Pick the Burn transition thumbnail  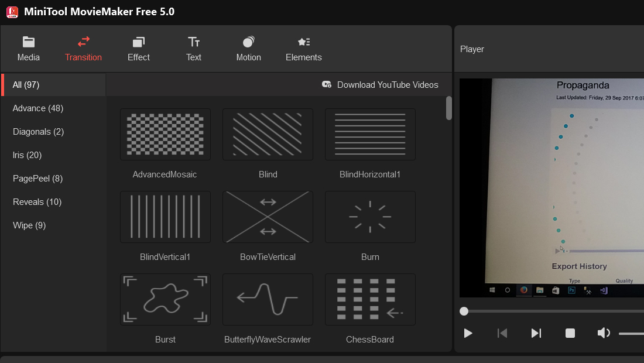click(x=370, y=217)
